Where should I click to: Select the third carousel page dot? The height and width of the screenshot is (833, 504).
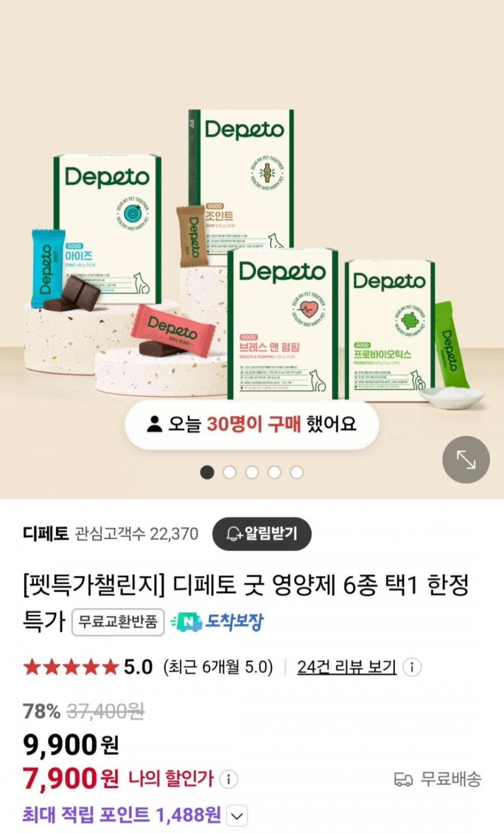[x=252, y=472]
